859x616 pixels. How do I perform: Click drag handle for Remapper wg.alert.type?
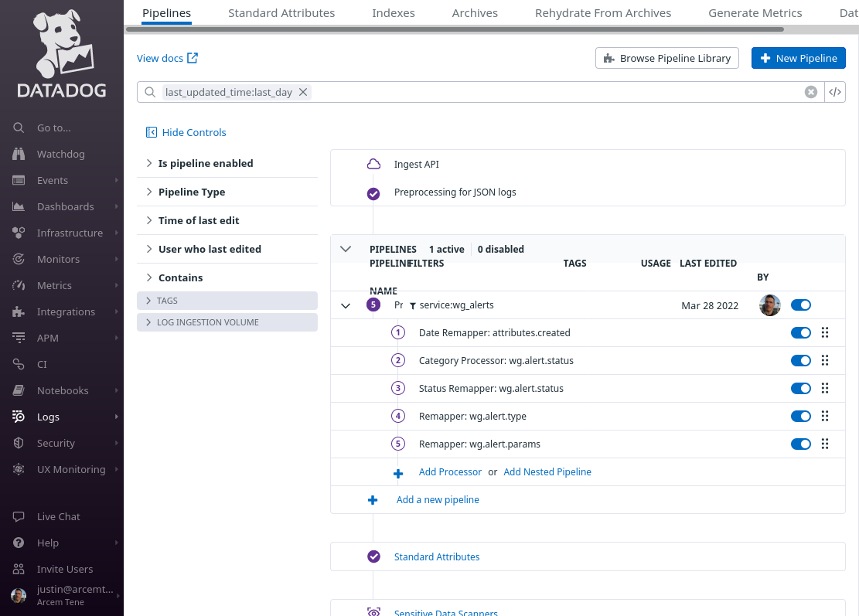tap(825, 416)
